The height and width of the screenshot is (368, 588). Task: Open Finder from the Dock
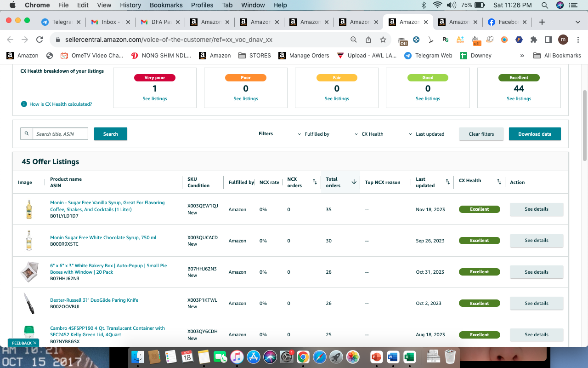click(x=138, y=356)
